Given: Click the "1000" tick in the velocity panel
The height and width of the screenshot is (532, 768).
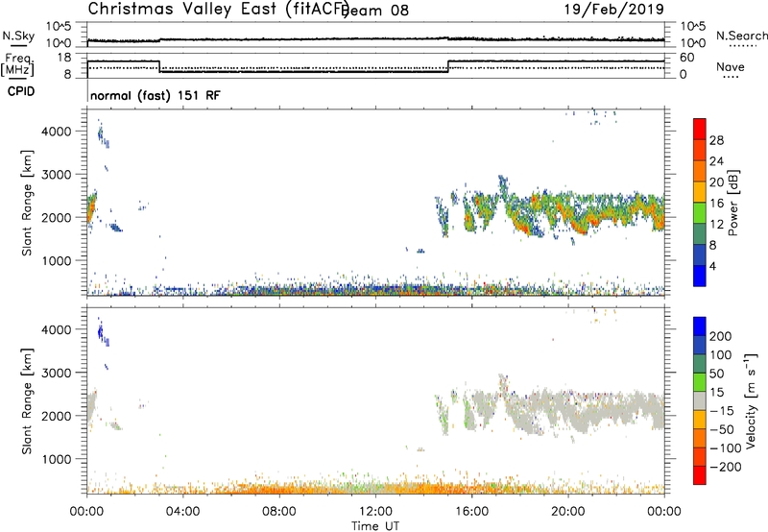Looking at the screenshot, I should 56,459.
